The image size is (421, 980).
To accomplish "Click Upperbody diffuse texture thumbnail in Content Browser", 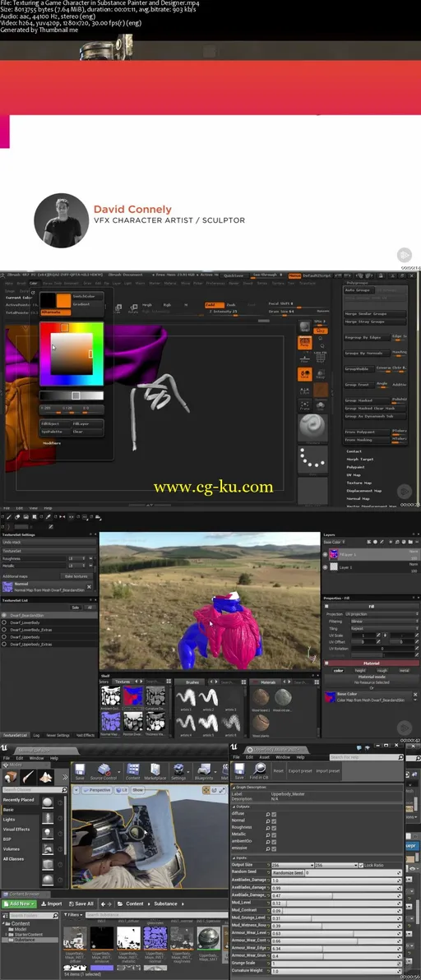I will [74, 937].
